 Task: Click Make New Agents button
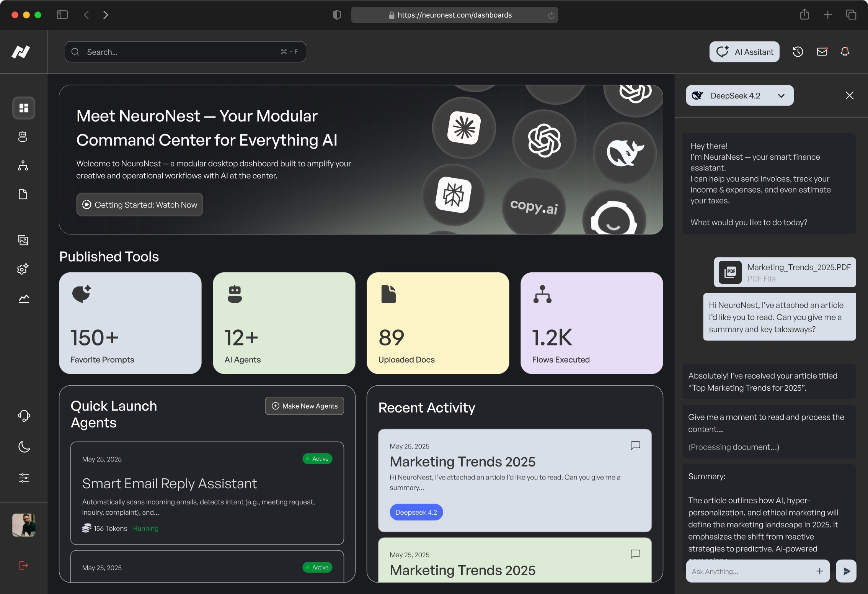tap(304, 406)
